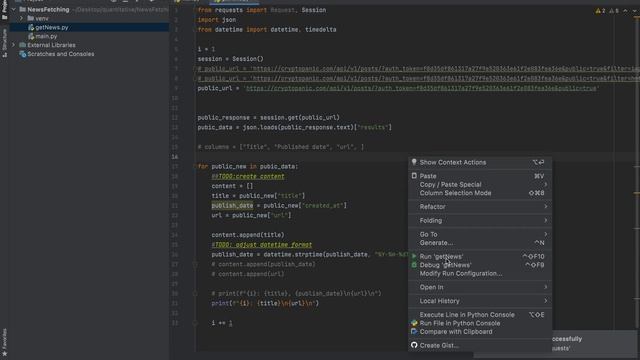640x360 pixels.
Task: Click fold marker beside line 27 comment
Action: [x=195, y=264]
